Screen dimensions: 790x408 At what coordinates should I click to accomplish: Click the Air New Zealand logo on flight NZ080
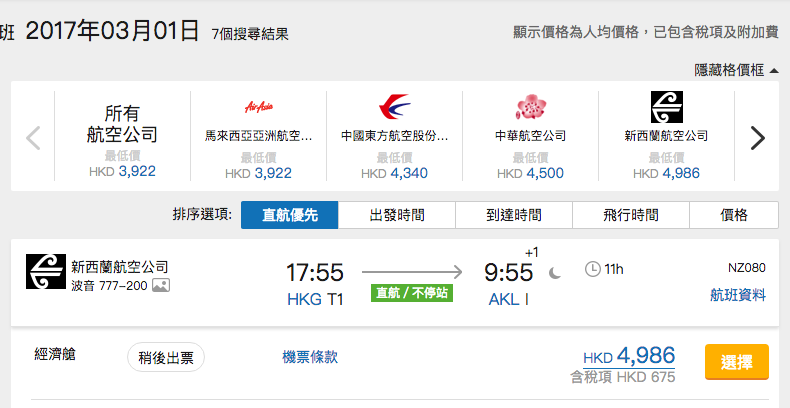(x=46, y=271)
